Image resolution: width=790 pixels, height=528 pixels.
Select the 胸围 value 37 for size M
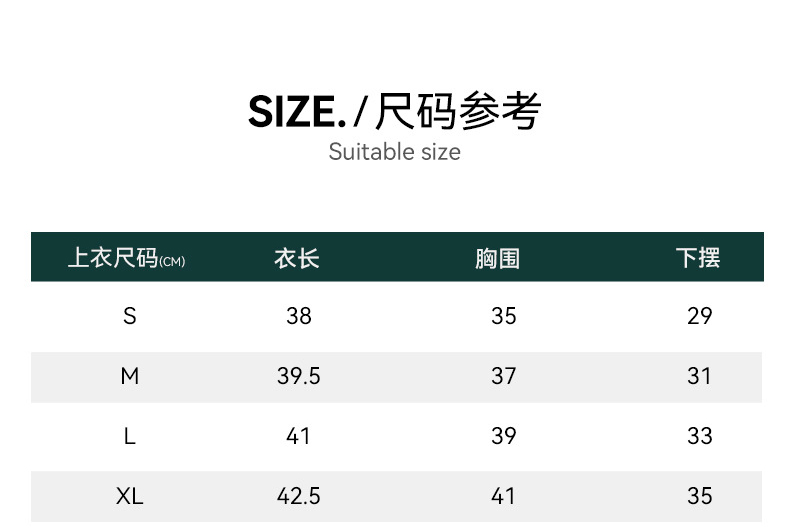click(504, 376)
